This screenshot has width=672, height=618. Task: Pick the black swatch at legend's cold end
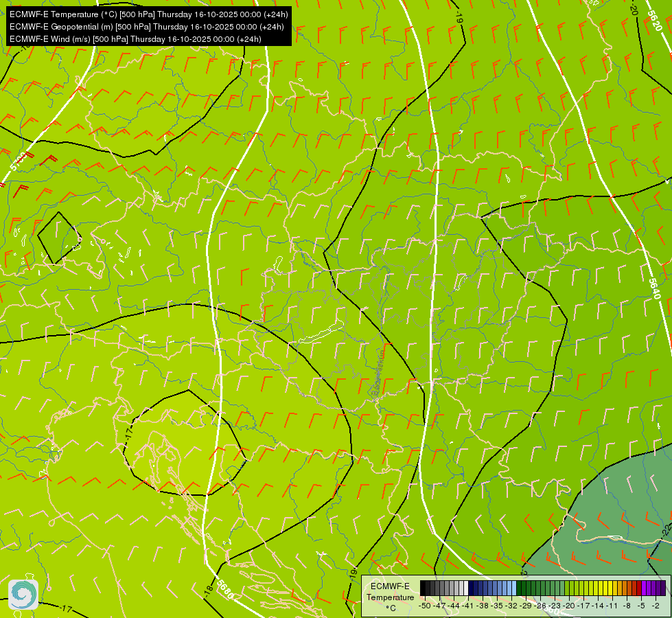[x=423, y=588]
